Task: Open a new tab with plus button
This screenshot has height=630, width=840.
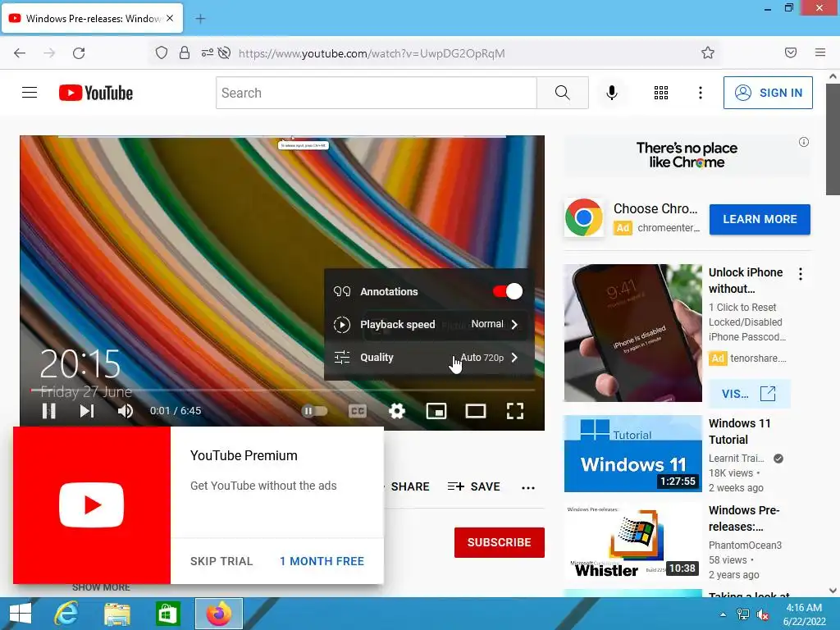Action: 200,19
